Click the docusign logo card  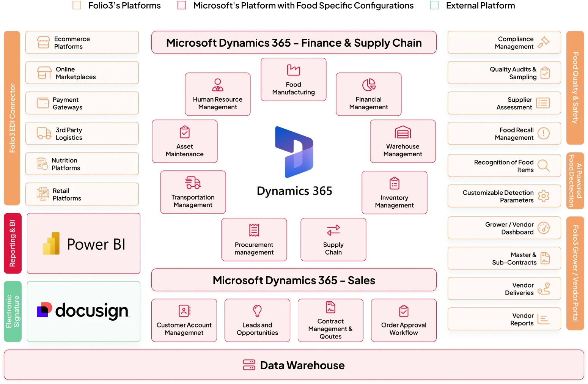pyautogui.click(x=83, y=312)
